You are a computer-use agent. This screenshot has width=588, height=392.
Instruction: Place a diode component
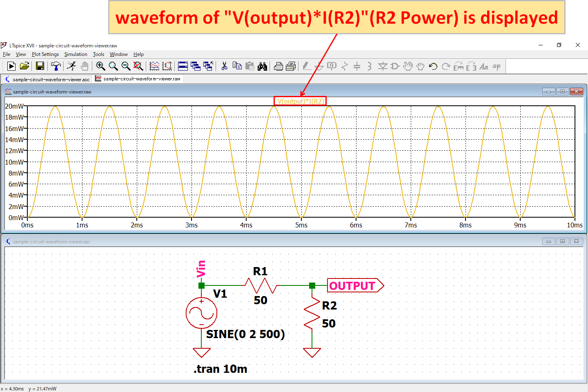click(x=383, y=66)
